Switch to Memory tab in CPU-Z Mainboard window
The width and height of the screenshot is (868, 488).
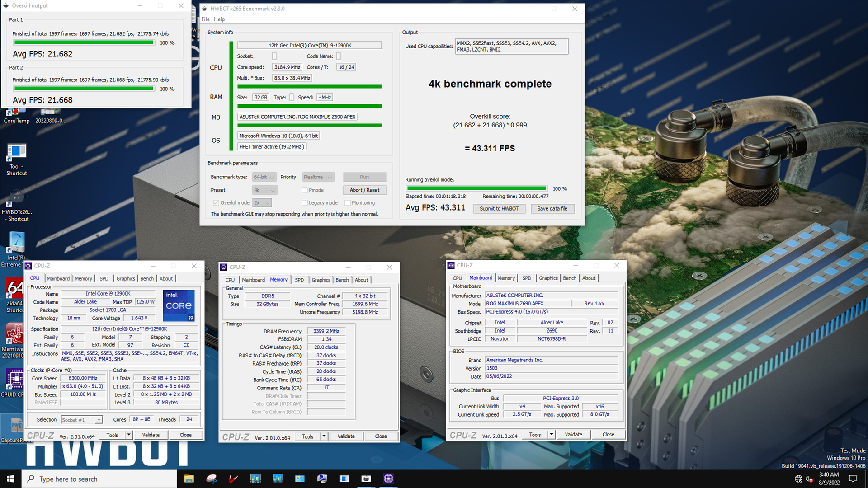tap(506, 278)
